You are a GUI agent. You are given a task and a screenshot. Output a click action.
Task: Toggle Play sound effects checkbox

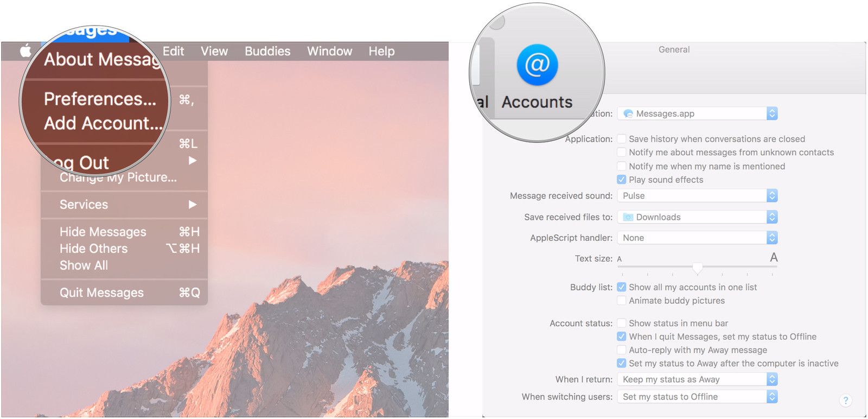point(622,180)
